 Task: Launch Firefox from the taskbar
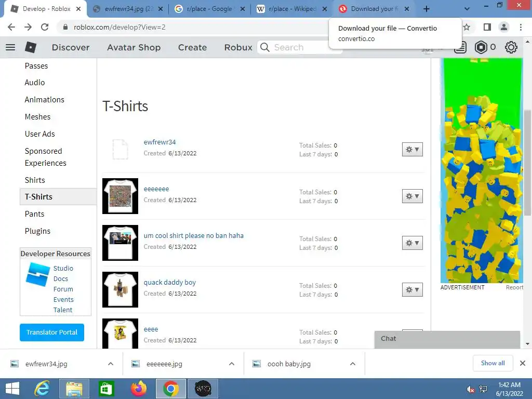pyautogui.click(x=138, y=389)
